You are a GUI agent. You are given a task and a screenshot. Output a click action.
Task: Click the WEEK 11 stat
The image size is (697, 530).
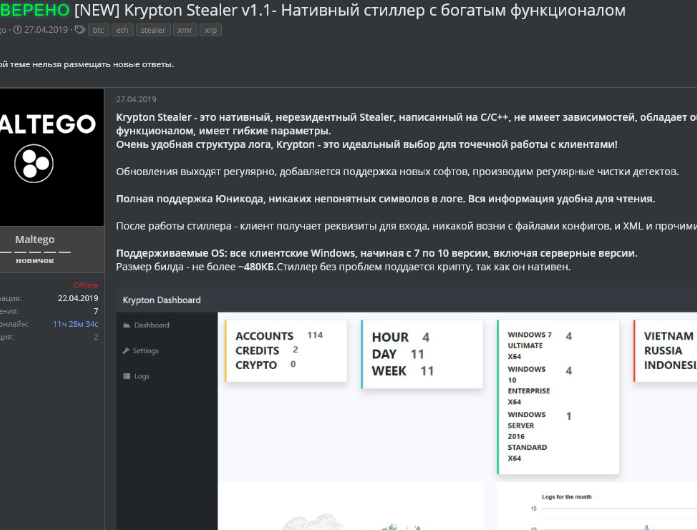point(403,371)
